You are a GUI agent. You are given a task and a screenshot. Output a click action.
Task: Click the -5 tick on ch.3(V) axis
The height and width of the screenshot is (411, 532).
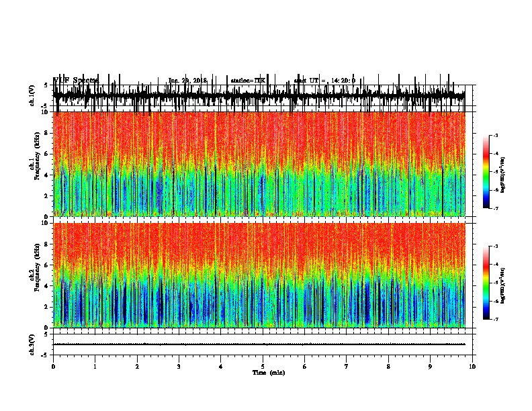45,355
